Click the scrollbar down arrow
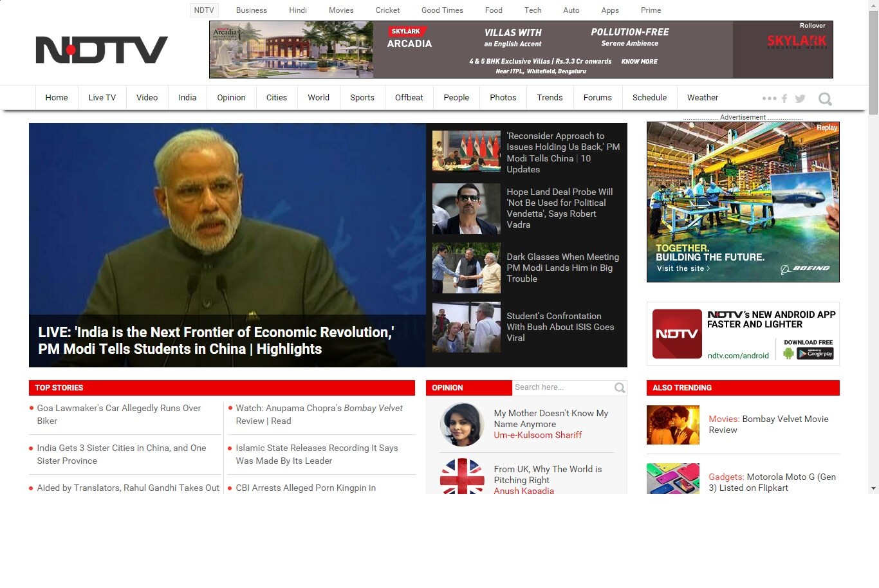 point(873,488)
